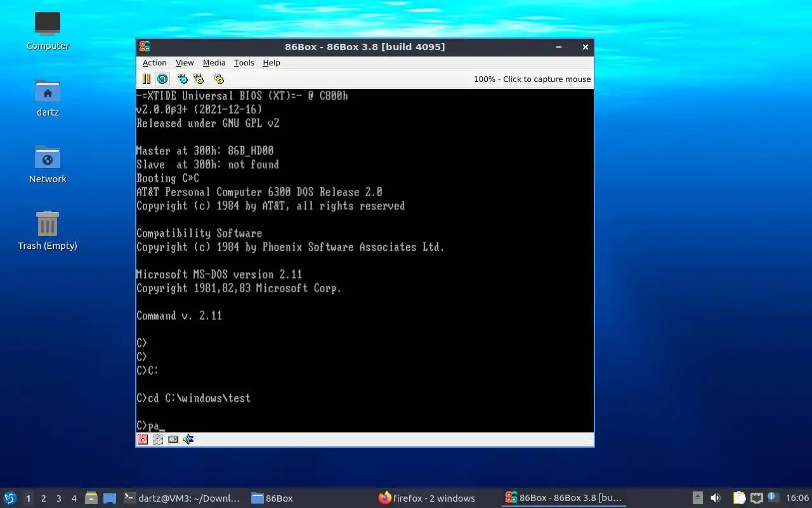
Task: Minimize the 86Box window
Action: [x=559, y=47]
